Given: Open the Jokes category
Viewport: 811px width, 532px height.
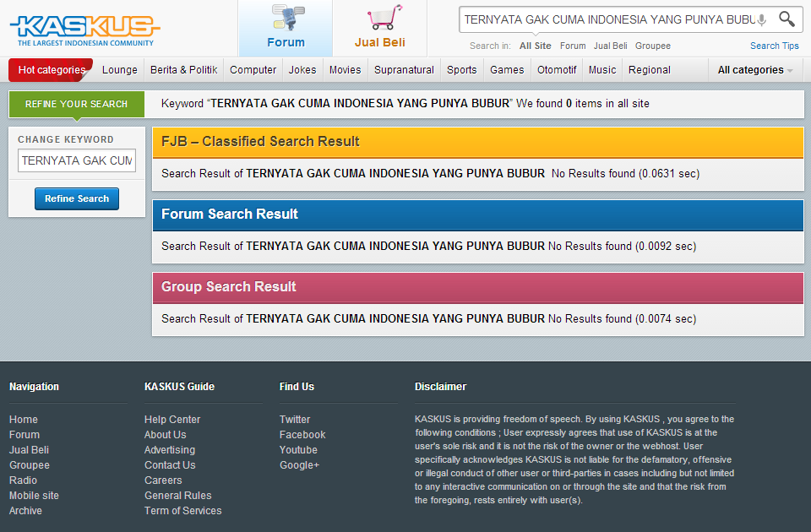Looking at the screenshot, I should pyautogui.click(x=302, y=70).
